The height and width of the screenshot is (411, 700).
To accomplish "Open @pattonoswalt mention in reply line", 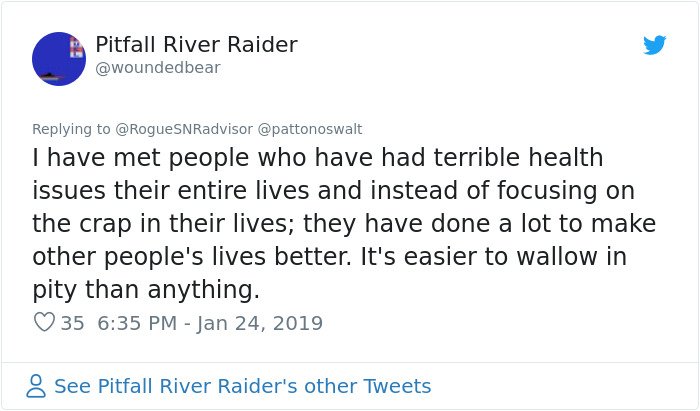I will click(310, 129).
